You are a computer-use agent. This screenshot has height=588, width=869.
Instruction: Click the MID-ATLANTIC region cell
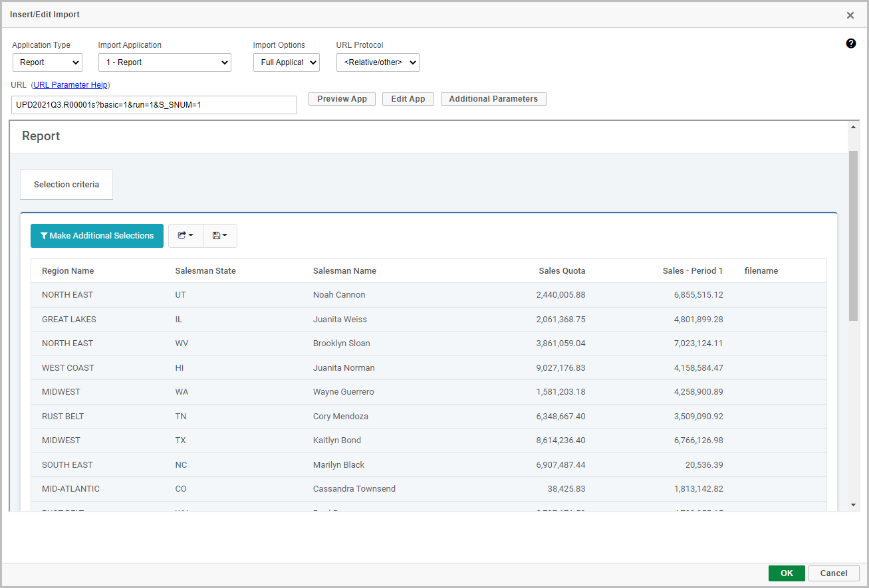(70, 489)
